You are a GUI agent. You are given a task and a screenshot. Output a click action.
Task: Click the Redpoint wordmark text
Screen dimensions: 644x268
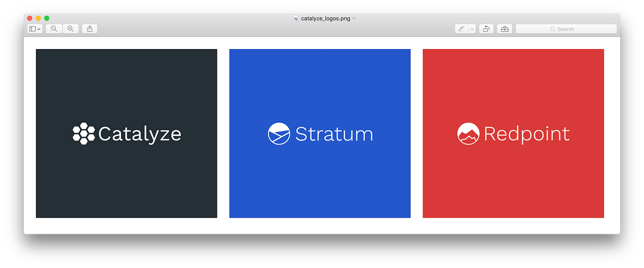526,134
